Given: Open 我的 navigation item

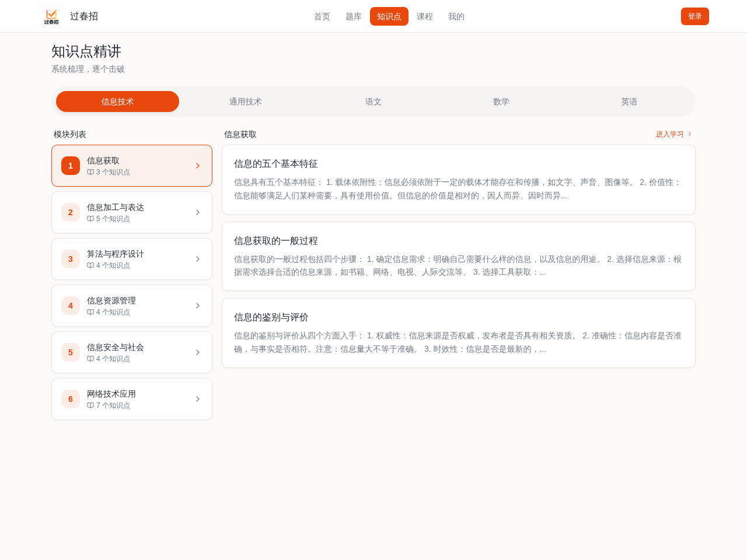Looking at the screenshot, I should pos(456,16).
